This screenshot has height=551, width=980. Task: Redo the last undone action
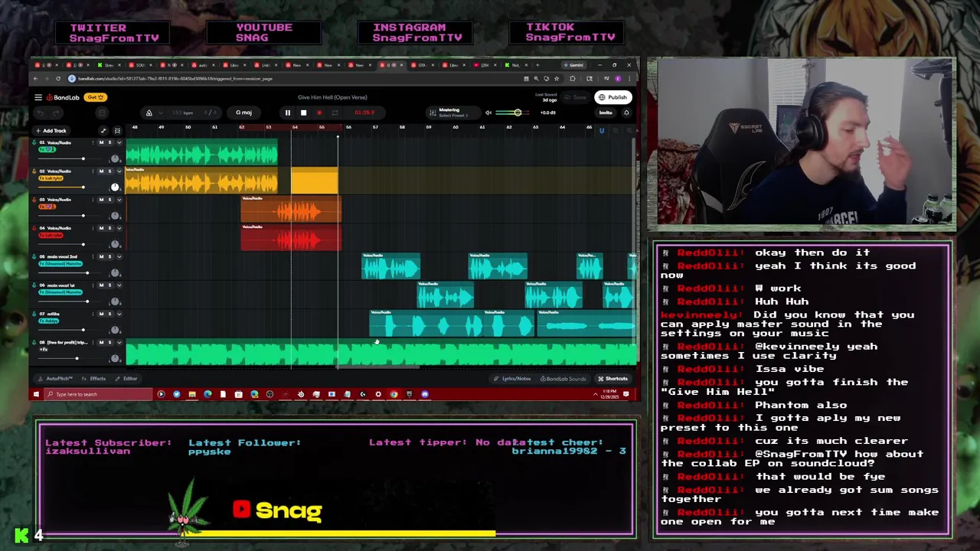pos(56,112)
